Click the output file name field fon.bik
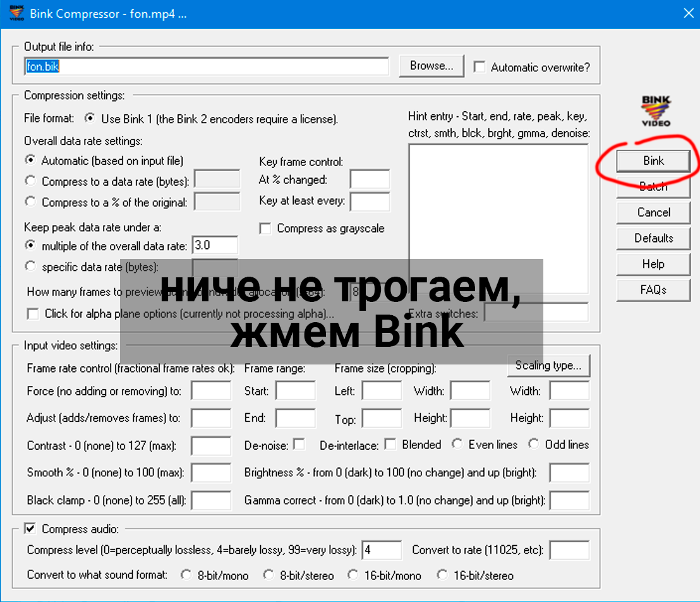This screenshot has height=602, width=700. point(206,66)
